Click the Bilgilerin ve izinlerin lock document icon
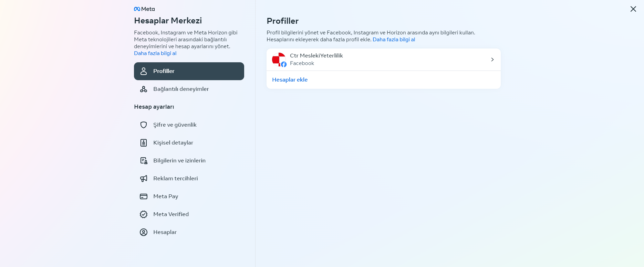 click(144, 161)
